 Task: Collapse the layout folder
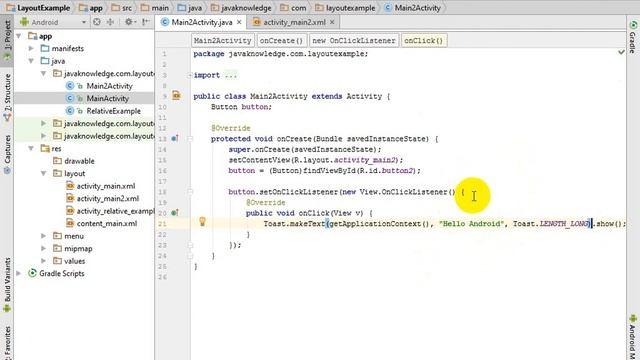pyautogui.click(x=43, y=173)
